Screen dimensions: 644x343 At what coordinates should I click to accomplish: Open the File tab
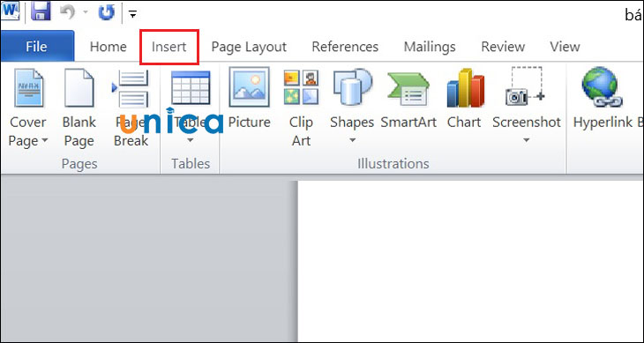coord(36,47)
